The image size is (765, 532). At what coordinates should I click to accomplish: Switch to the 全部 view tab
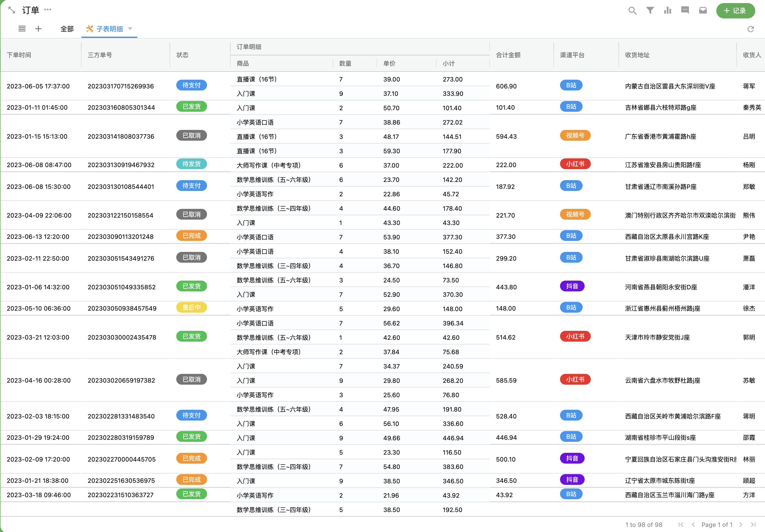[67, 29]
